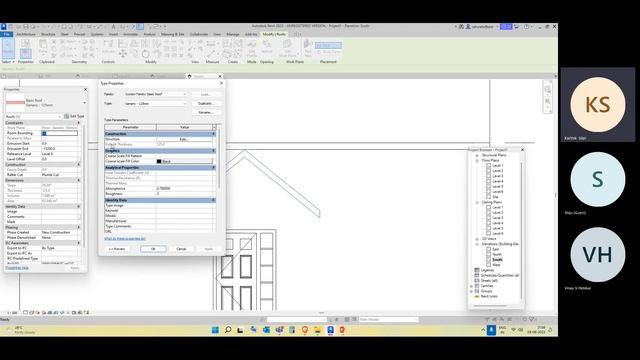Click the Revit Links icon in browser
The width and height of the screenshot is (640, 360).
[x=477, y=296]
